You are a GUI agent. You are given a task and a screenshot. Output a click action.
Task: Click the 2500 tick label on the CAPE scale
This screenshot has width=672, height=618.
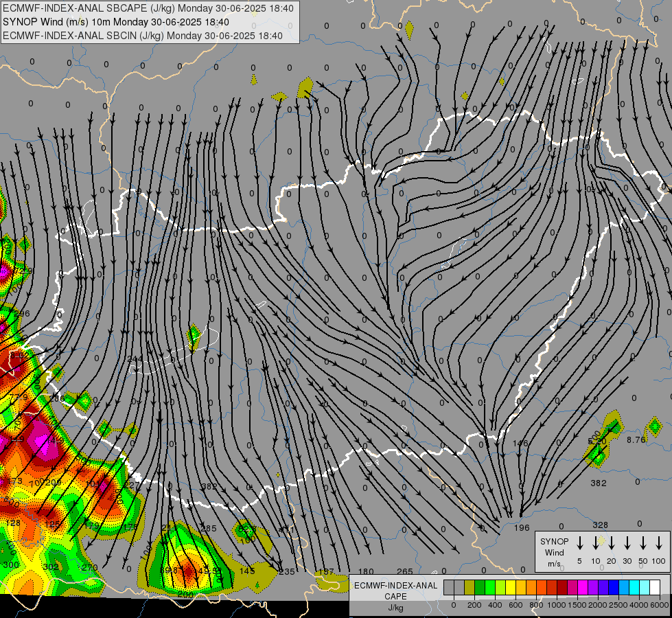click(618, 605)
